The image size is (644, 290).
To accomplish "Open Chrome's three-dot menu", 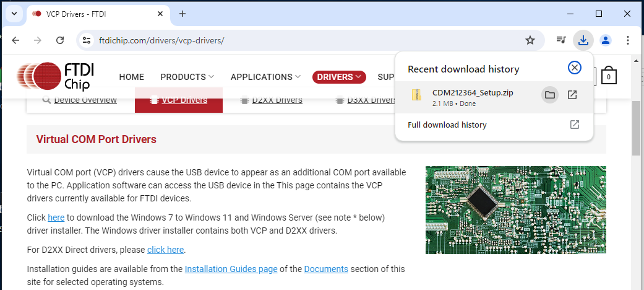I will pyautogui.click(x=627, y=40).
